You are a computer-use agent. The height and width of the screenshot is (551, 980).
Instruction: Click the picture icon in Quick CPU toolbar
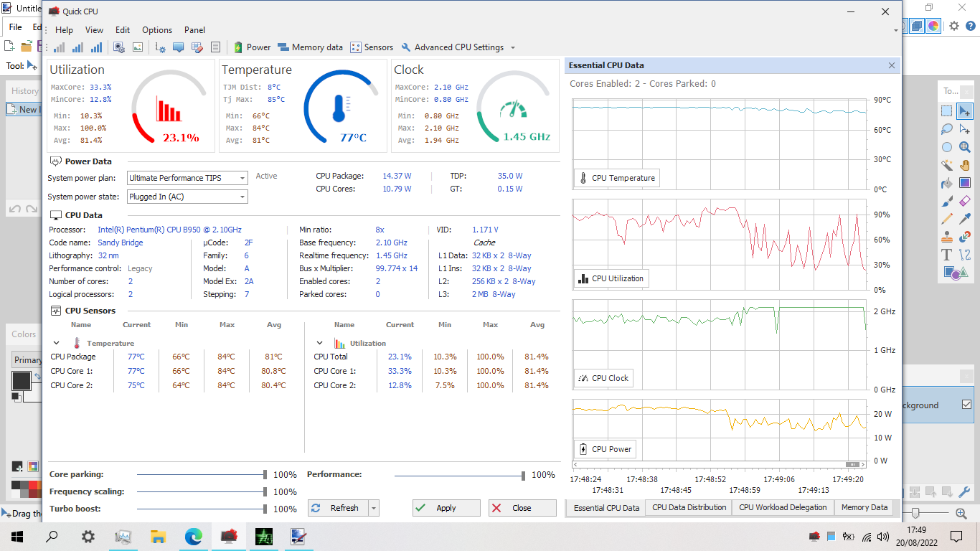(137, 47)
